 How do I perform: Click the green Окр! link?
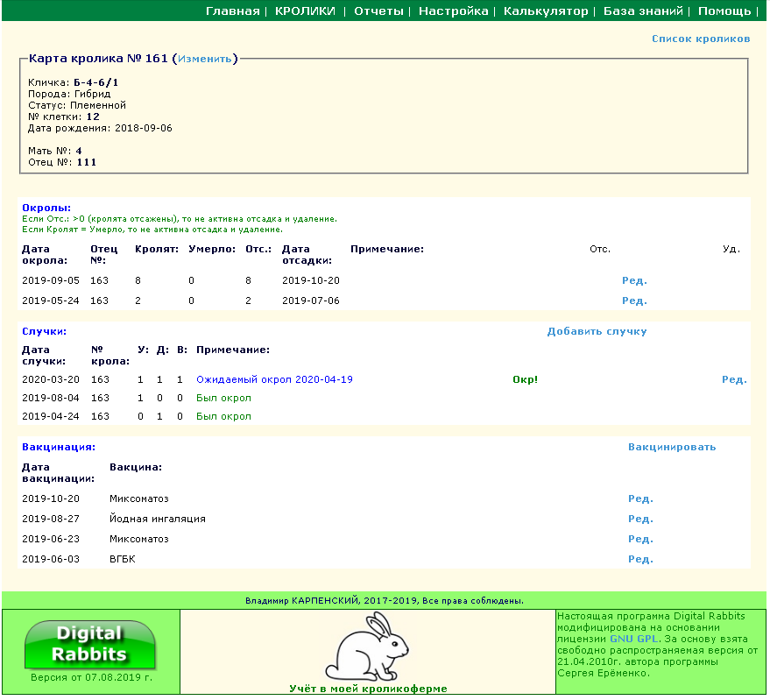(525, 379)
